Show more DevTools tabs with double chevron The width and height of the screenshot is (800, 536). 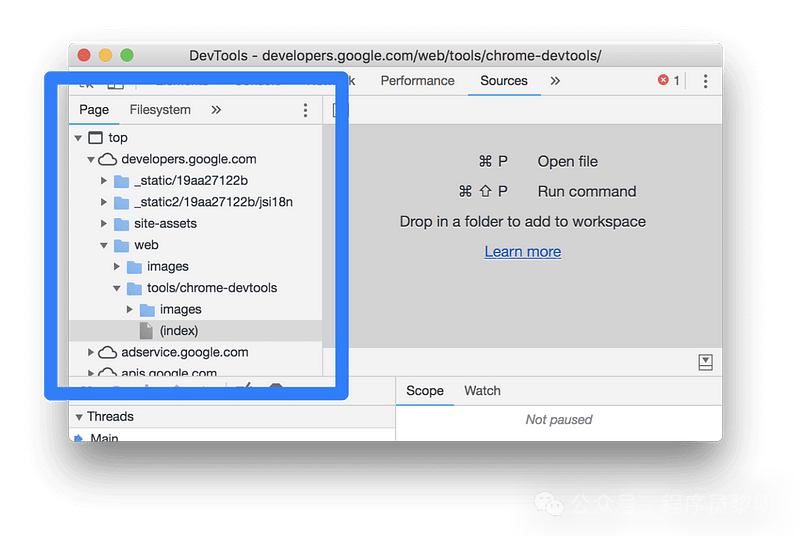pyautogui.click(x=555, y=81)
